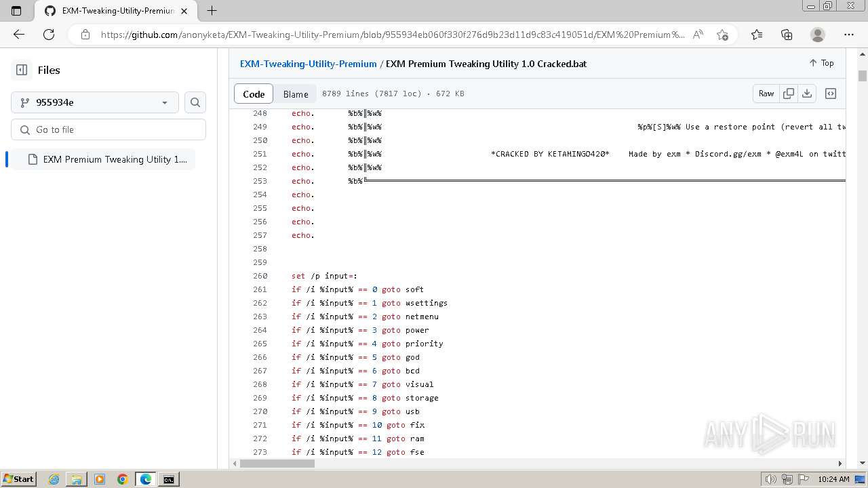Select the EXM-Tweaking-Utility-Premium browser tab

115,11
